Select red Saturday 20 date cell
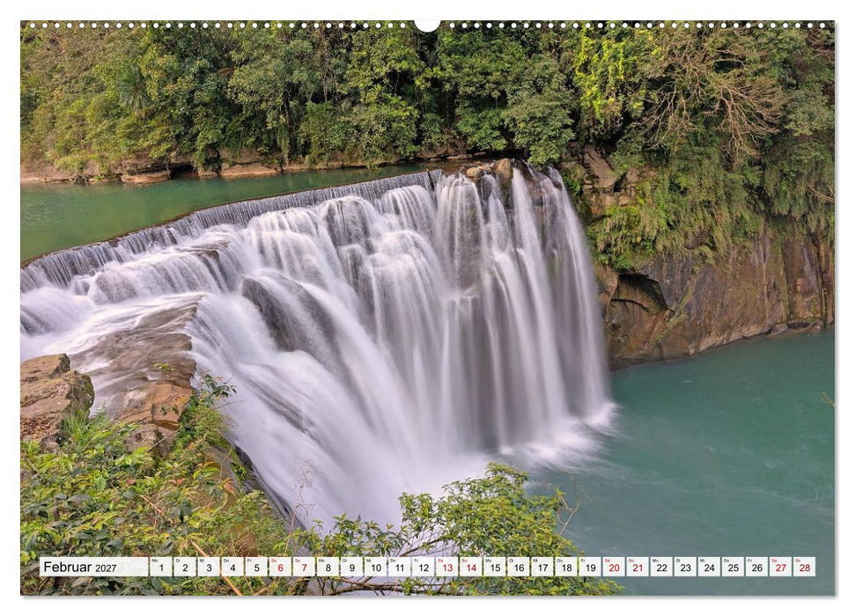Screen dimensions: 855x616 tap(614, 567)
